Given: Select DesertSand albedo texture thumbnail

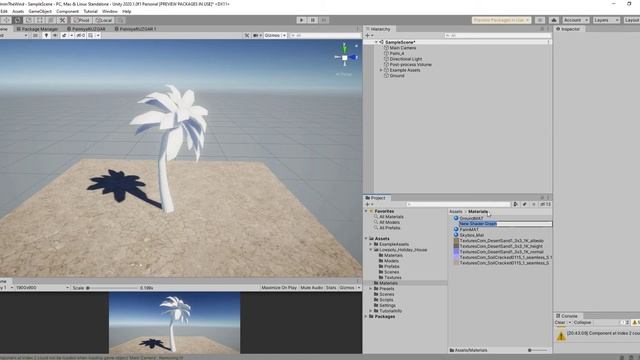Looking at the screenshot, I should click(x=456, y=241).
